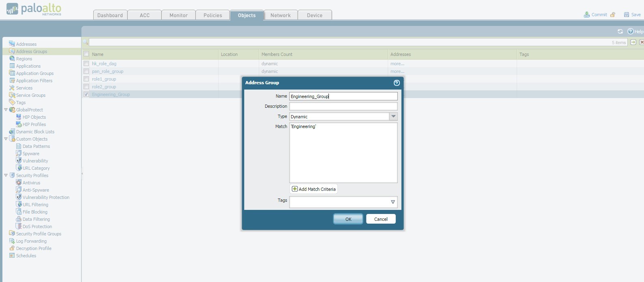This screenshot has height=282, width=644.
Task: Click the Application Filters icon
Action: pyautogui.click(x=12, y=80)
